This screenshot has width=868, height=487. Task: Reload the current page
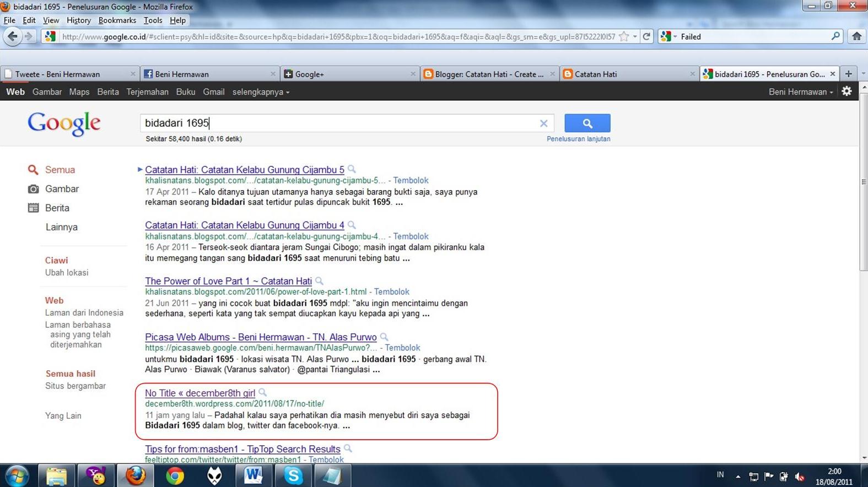(646, 36)
